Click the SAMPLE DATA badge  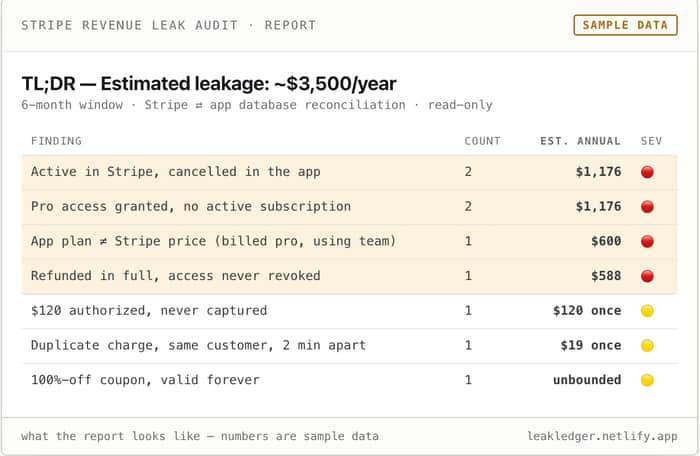(x=625, y=25)
